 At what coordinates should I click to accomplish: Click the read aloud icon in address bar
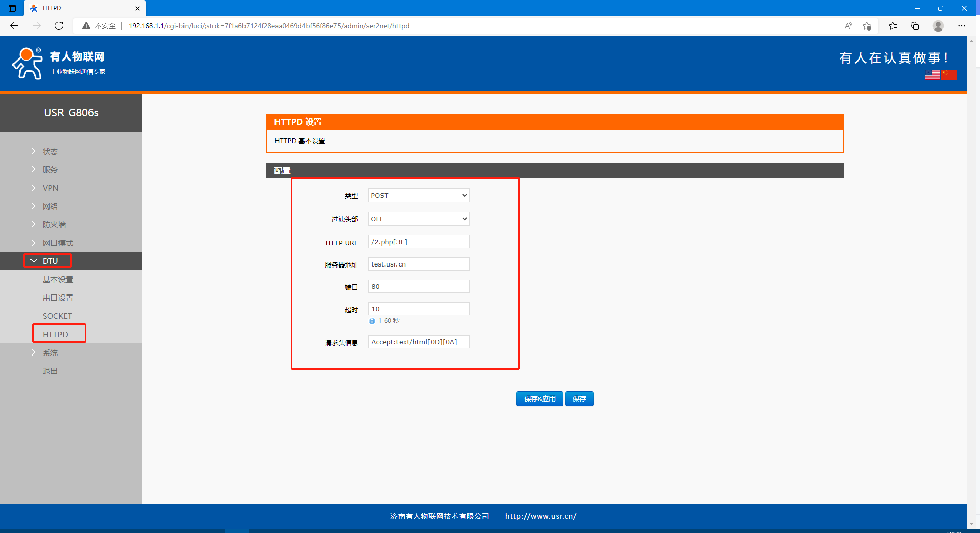(848, 26)
